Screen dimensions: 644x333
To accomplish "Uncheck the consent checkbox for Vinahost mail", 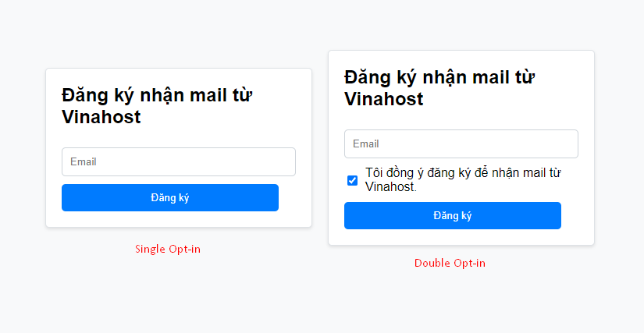I will click(x=352, y=181).
